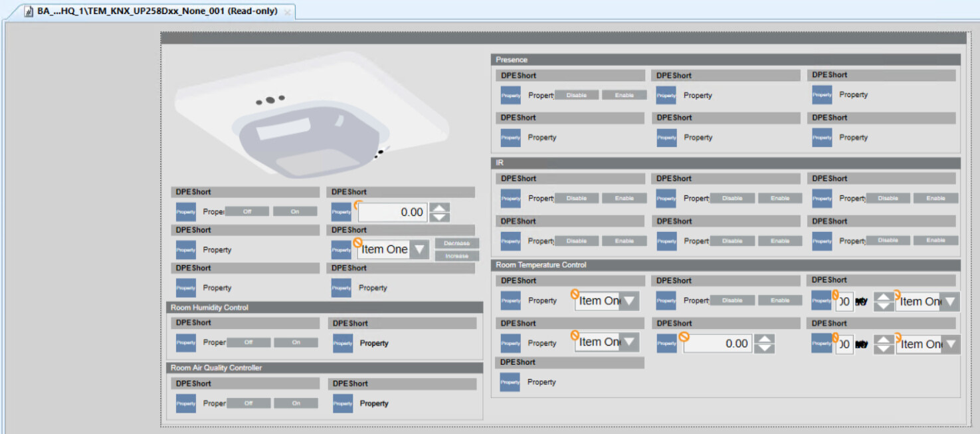Open second-row rightmost Item One dropdown in Room Temperature
The width and height of the screenshot is (980, 434).
(951, 344)
